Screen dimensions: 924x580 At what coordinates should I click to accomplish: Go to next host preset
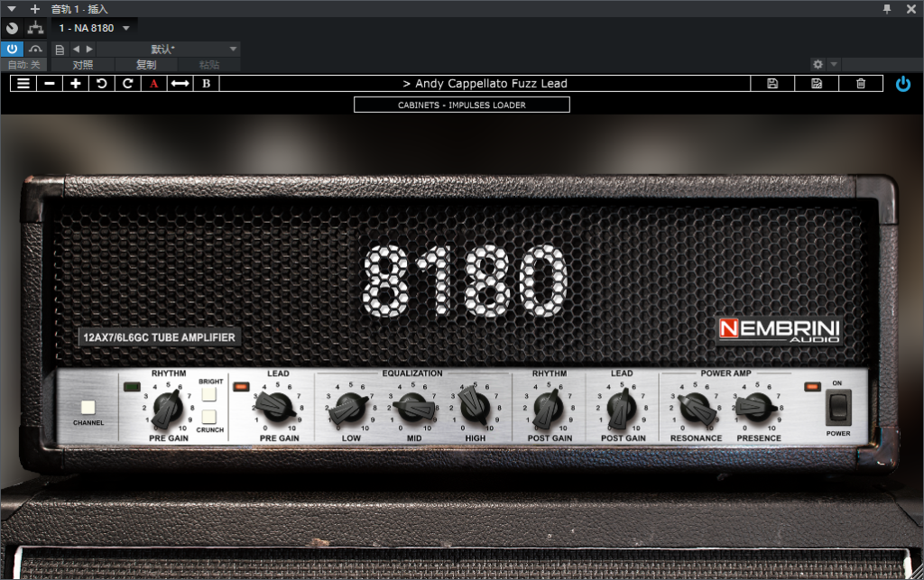coord(89,49)
